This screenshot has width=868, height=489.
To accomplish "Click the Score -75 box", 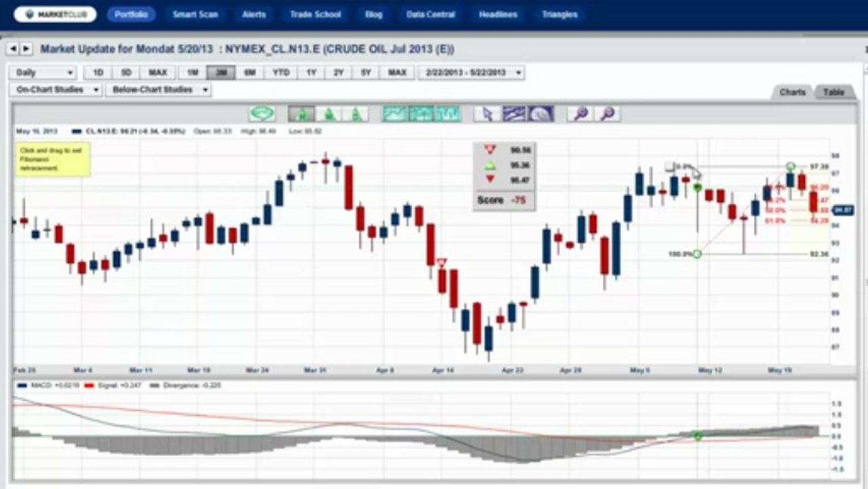I will click(x=504, y=200).
